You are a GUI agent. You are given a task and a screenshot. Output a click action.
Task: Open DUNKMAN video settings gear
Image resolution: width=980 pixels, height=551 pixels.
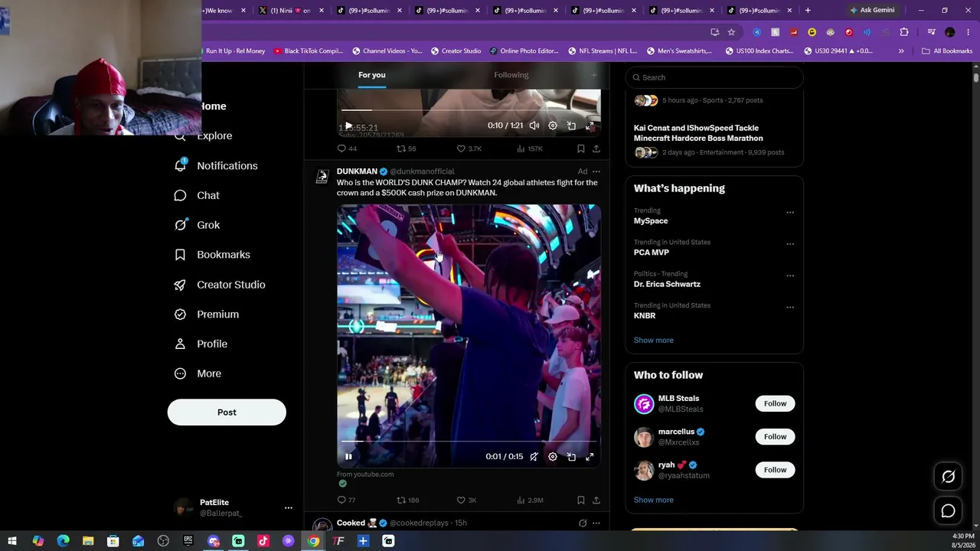[x=553, y=457]
